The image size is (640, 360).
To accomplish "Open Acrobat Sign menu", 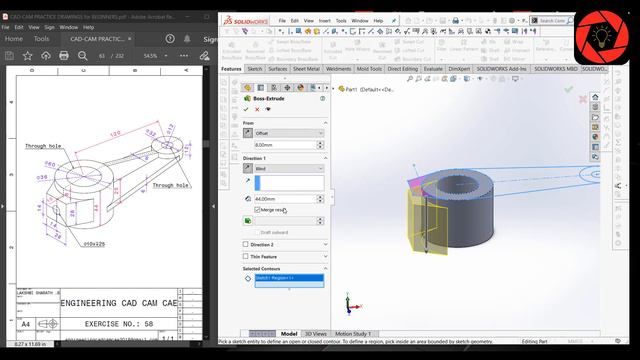I will [x=49, y=27].
